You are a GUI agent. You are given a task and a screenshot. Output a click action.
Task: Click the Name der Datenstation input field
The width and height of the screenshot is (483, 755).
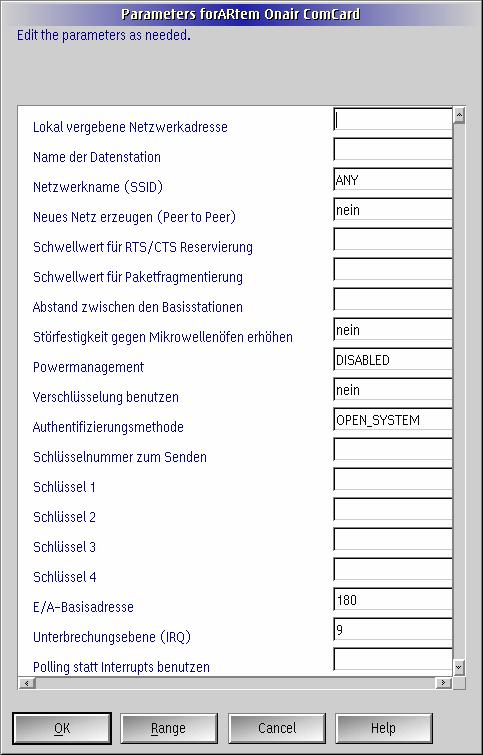tap(393, 149)
